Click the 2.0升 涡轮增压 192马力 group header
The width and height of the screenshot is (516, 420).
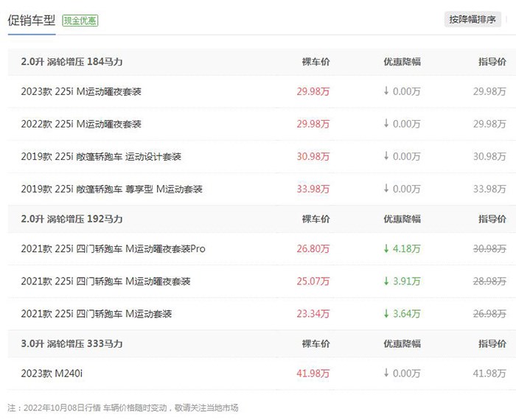pos(72,219)
